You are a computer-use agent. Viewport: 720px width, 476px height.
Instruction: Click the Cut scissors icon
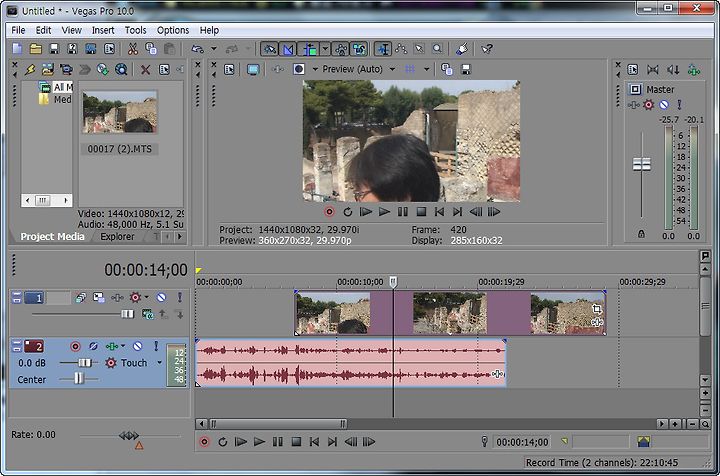coord(133,49)
